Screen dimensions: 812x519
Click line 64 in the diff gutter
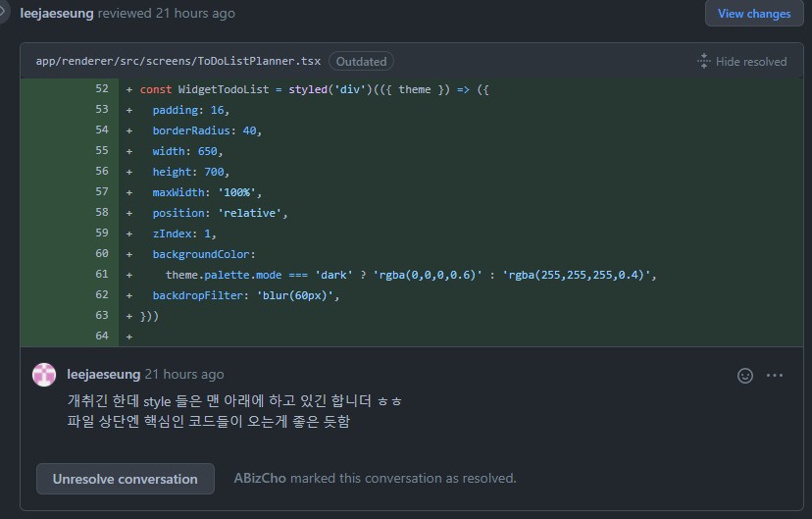[102, 336]
